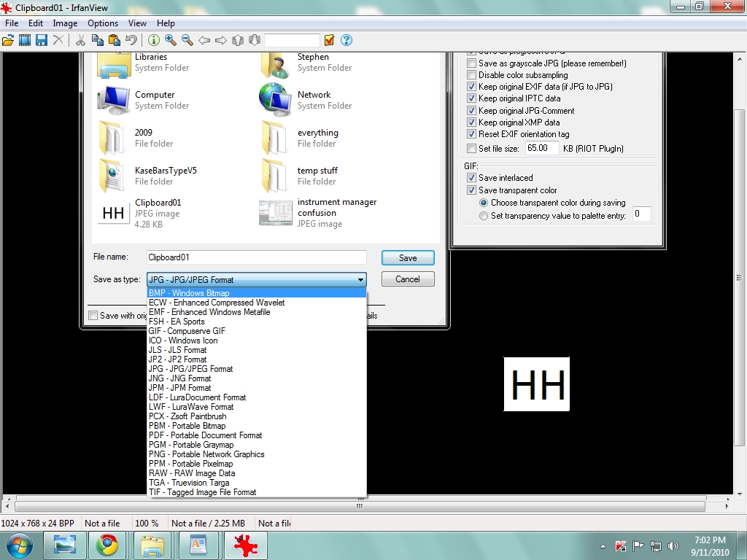
Task: Choose PNG - Portable Network Graphics
Action: [257, 454]
